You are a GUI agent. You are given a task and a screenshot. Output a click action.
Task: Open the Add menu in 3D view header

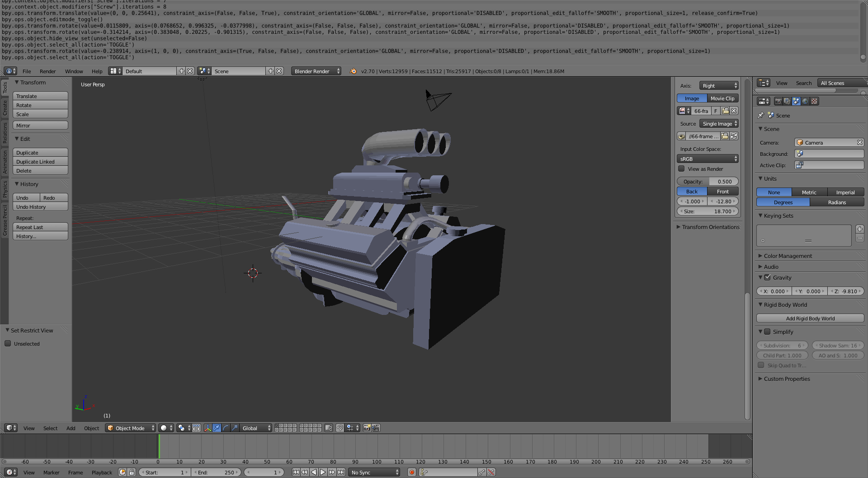[x=71, y=428]
